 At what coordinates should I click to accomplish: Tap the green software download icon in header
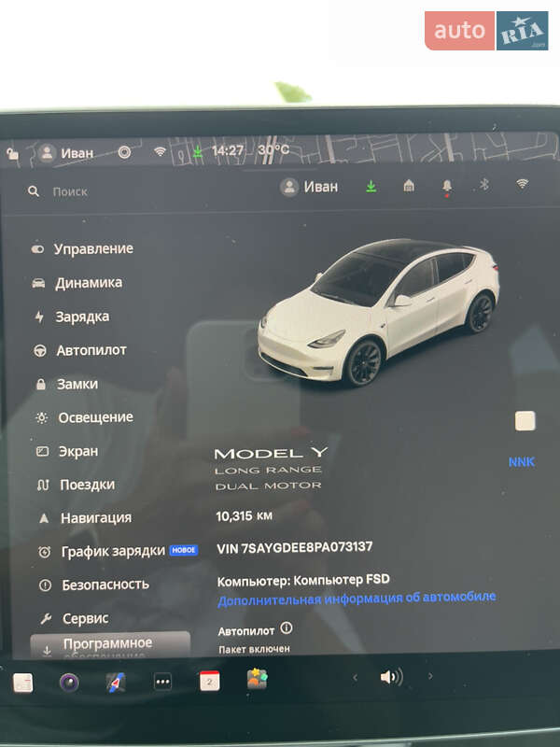point(371,187)
